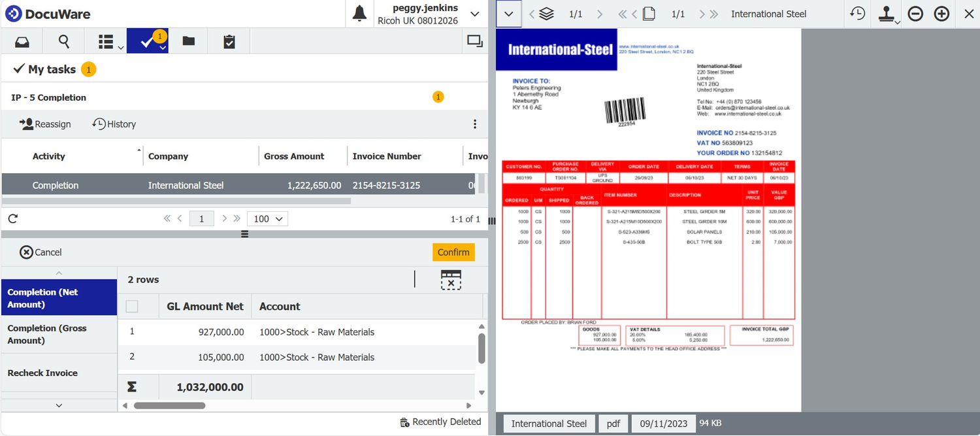Refresh the task list
This screenshot has height=436, width=980.
pos(12,219)
